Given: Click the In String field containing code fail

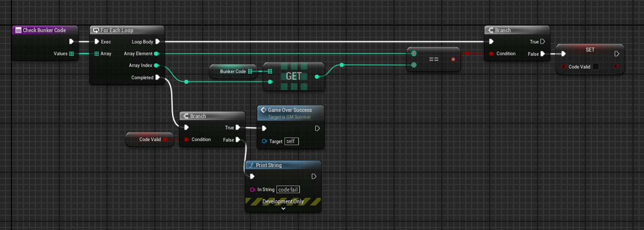Looking at the screenshot, I should click(288, 190).
